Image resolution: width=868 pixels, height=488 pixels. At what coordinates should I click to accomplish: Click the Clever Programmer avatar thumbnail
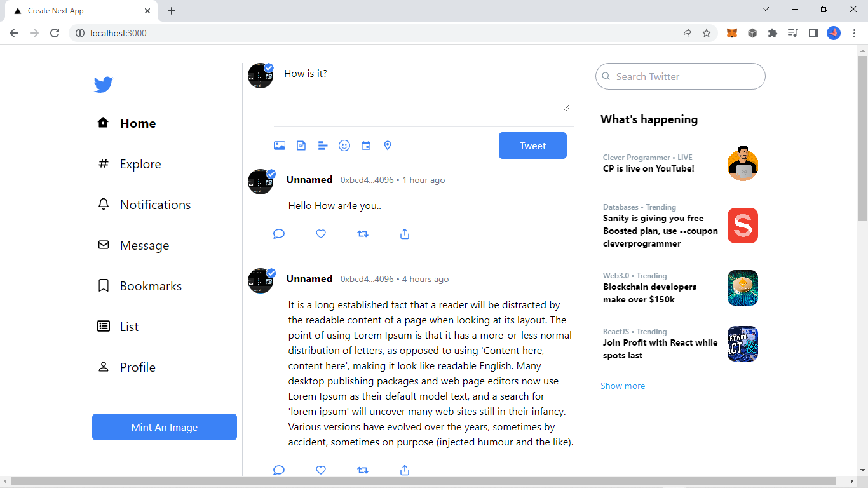pyautogui.click(x=743, y=163)
